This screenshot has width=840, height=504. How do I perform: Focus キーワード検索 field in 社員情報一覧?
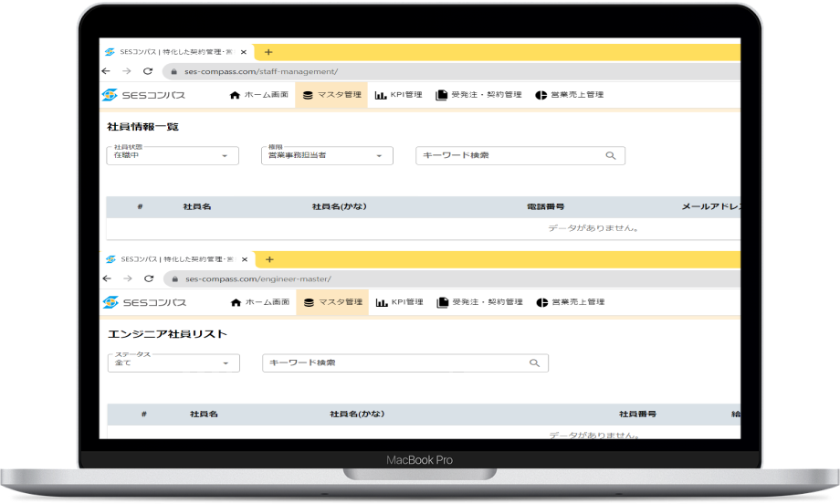pos(520,155)
